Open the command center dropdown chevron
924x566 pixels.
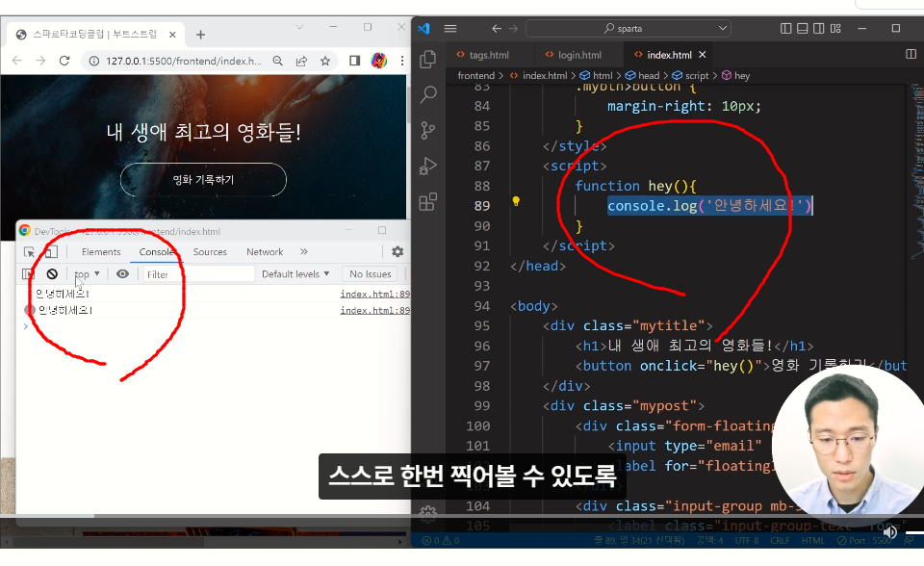tap(723, 28)
